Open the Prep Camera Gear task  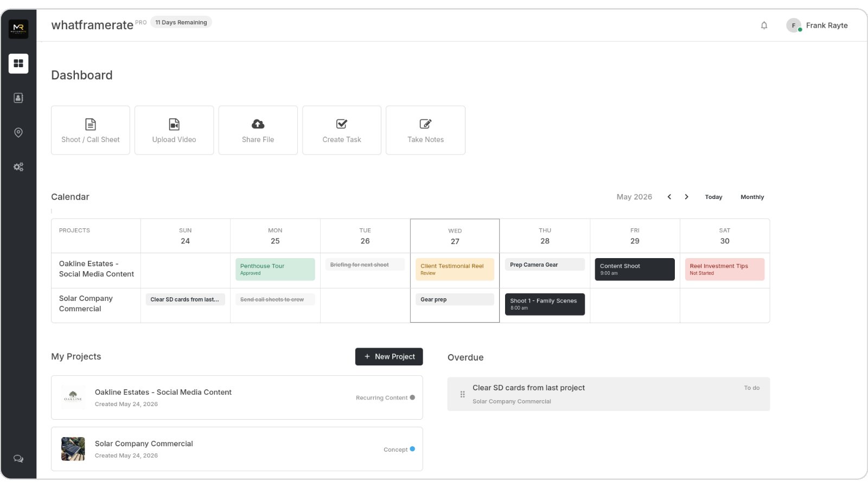point(545,265)
